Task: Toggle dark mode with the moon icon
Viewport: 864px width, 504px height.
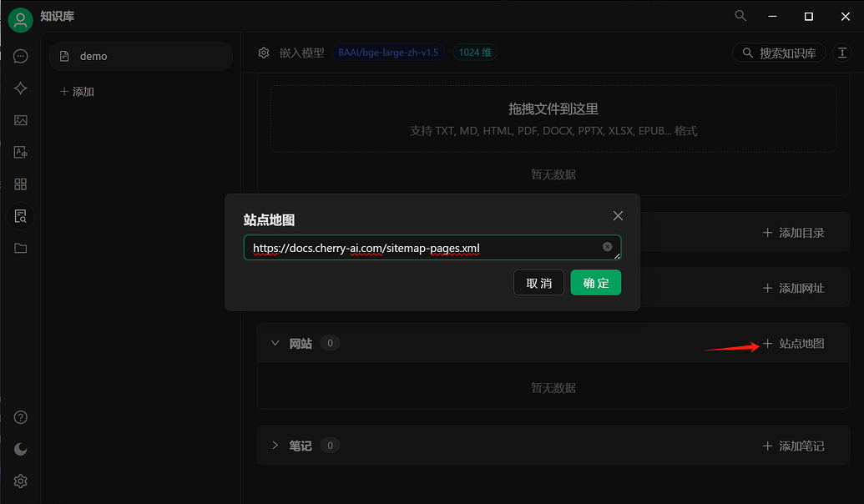Action: (21, 449)
